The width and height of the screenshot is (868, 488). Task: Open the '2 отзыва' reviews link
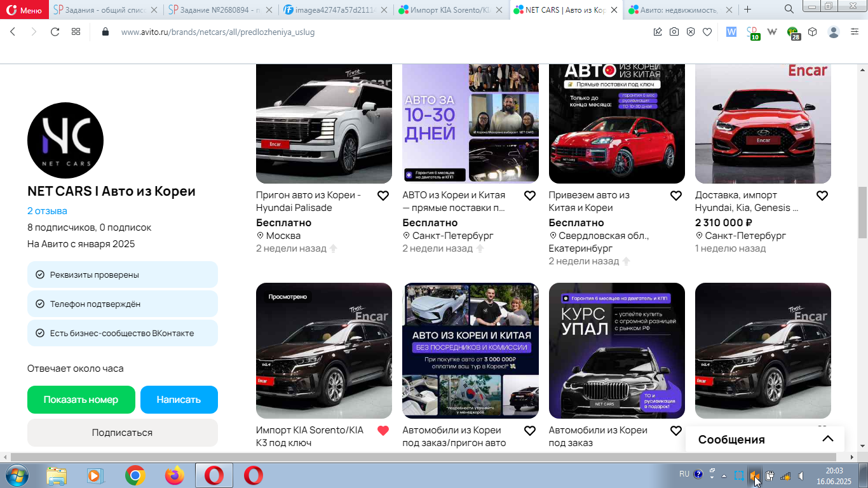click(47, 211)
